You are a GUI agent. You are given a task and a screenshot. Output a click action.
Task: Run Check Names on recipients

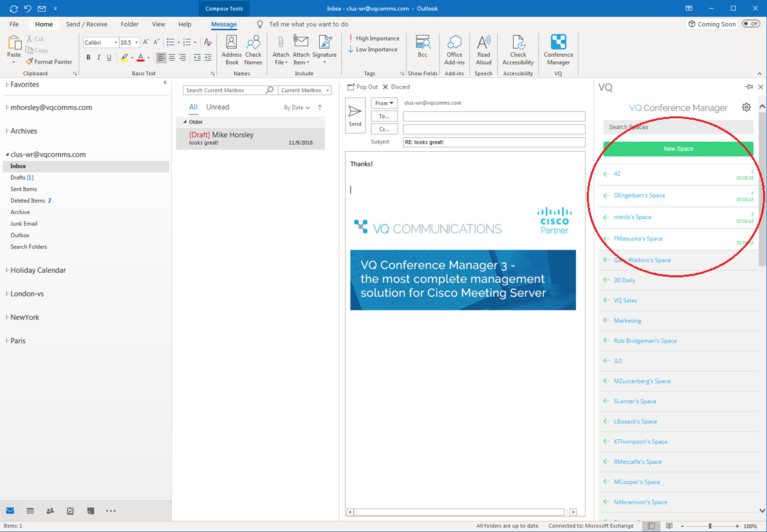pyautogui.click(x=254, y=50)
